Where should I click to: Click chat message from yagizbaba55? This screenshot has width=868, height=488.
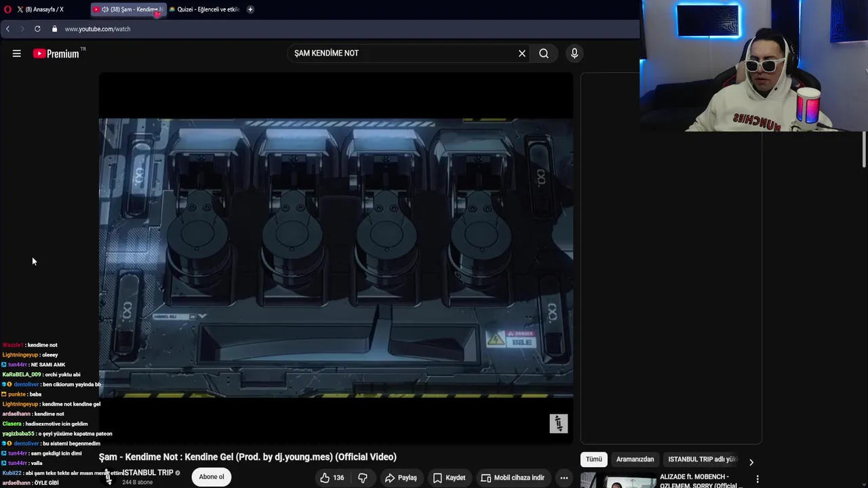click(58, 433)
